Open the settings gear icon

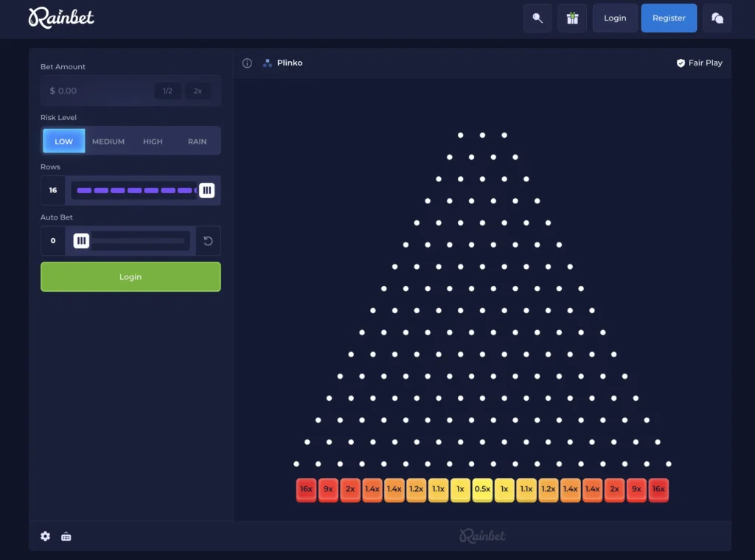[45, 536]
